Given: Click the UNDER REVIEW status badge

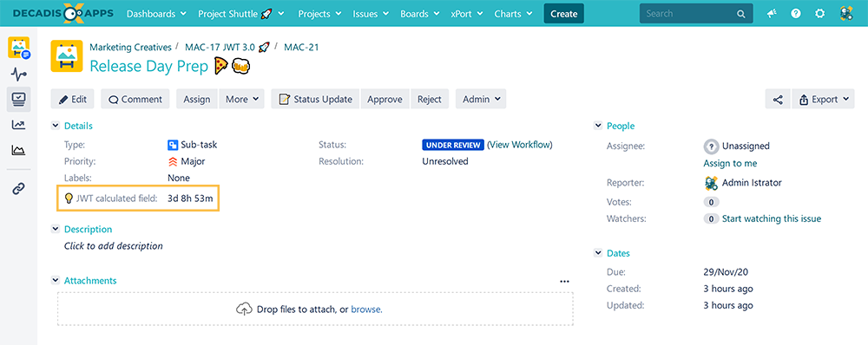Looking at the screenshot, I should click(x=453, y=145).
